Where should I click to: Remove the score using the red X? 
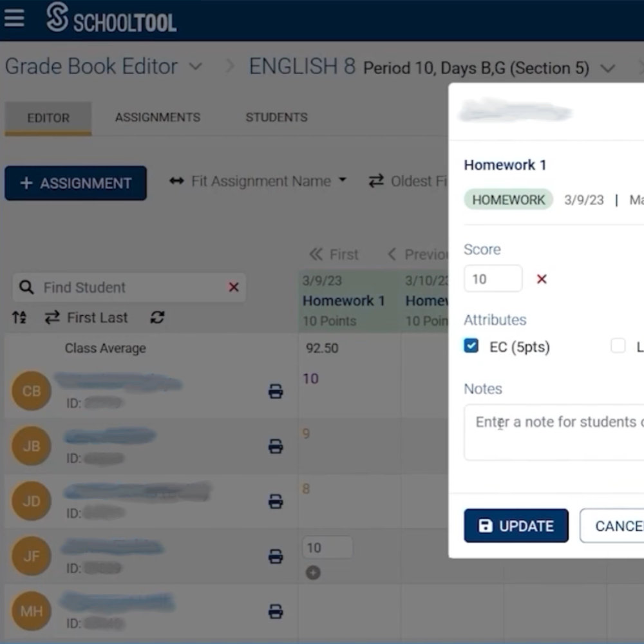[541, 278]
